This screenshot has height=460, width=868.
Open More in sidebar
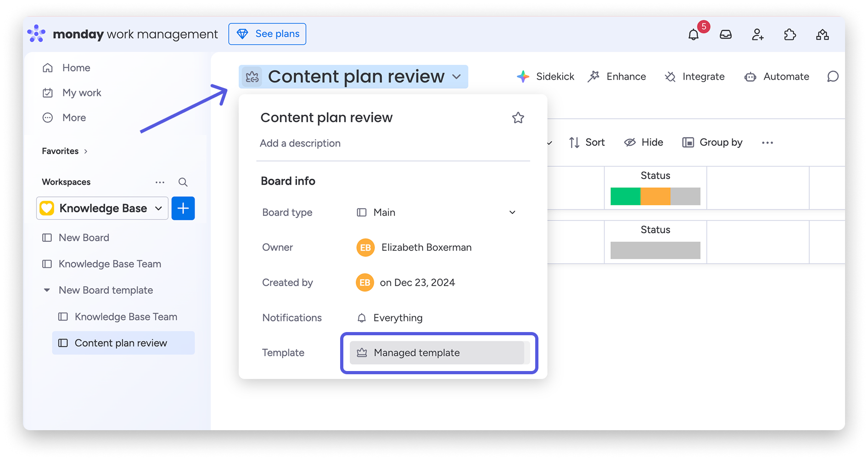(74, 117)
